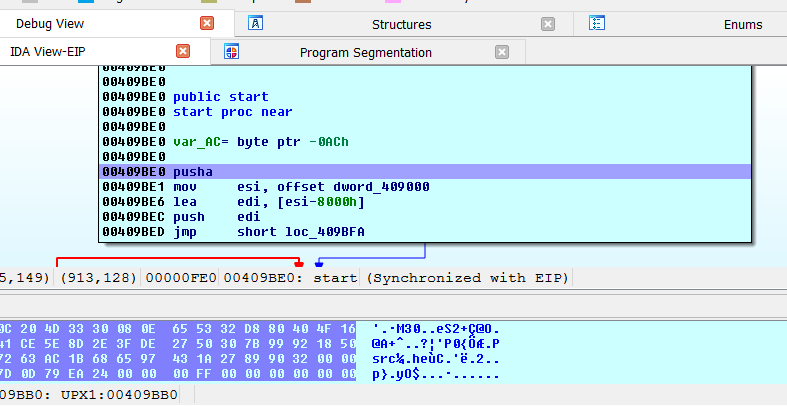Switch to the Debug View tab

pos(48,24)
